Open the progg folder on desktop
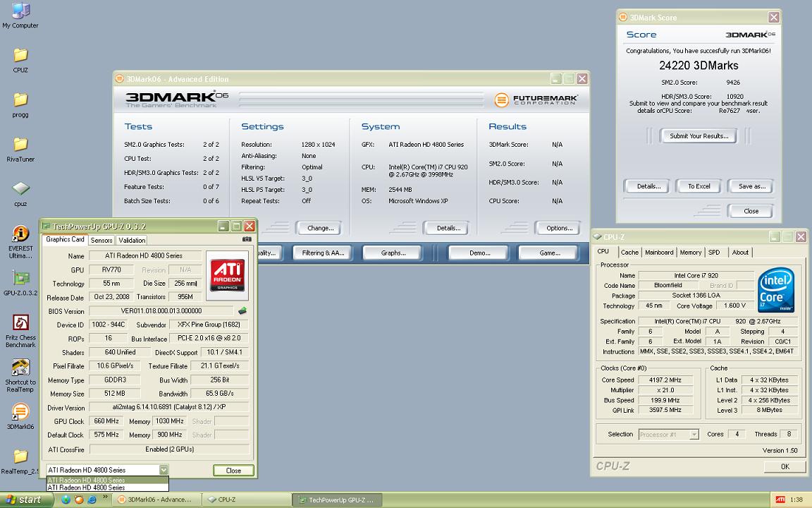812x508 pixels. click(20, 104)
